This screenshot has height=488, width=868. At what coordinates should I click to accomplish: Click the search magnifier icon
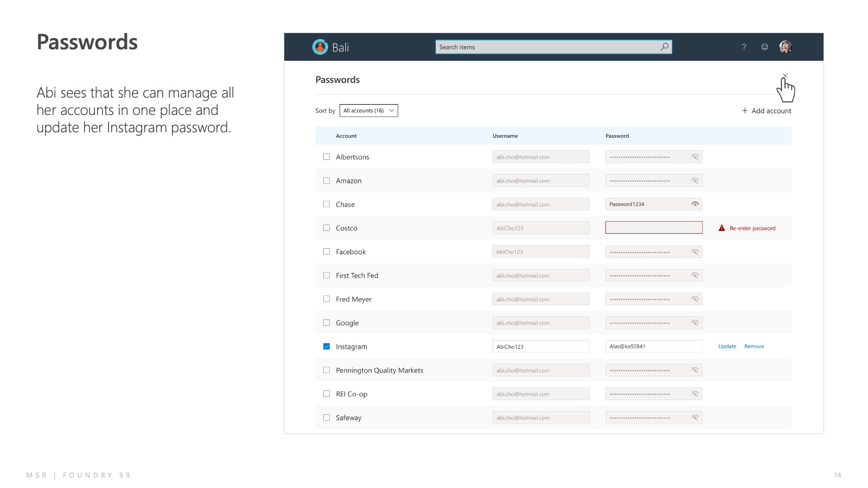click(x=664, y=47)
